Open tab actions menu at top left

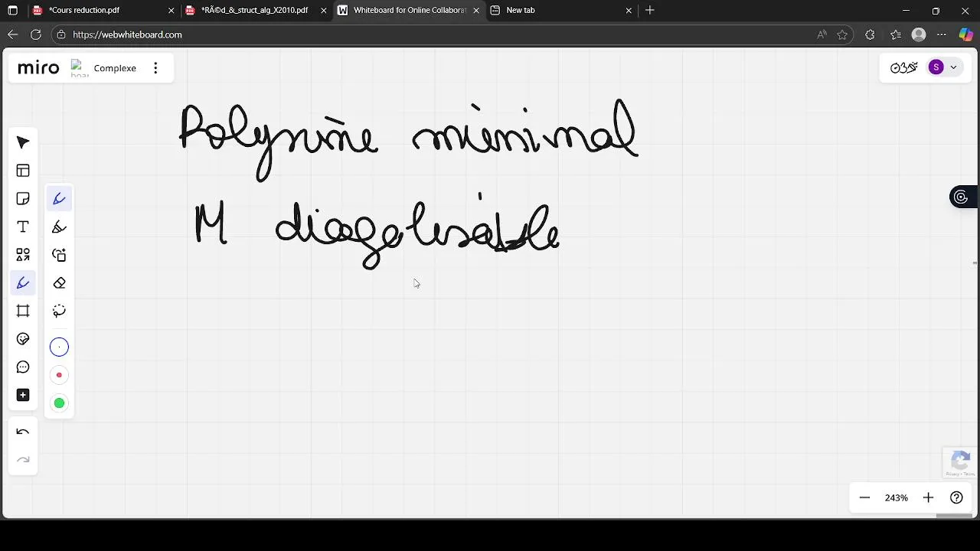point(12,10)
